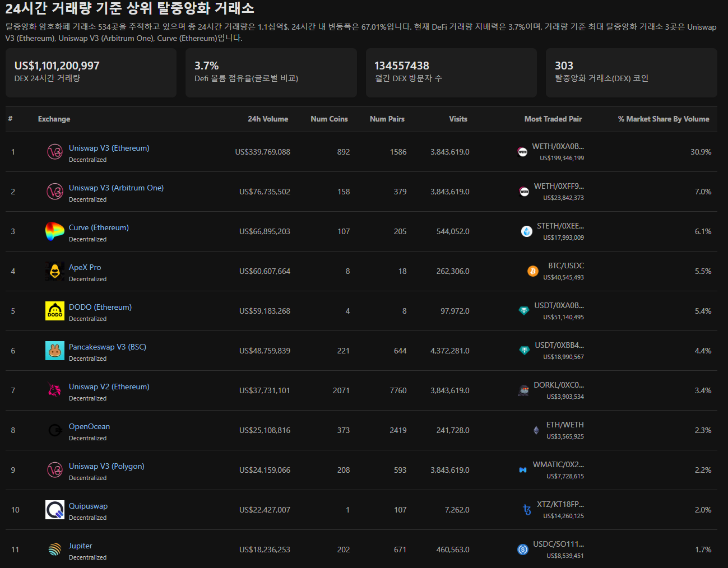Click the Curve (Ethereum) rainbow logo

(x=55, y=231)
